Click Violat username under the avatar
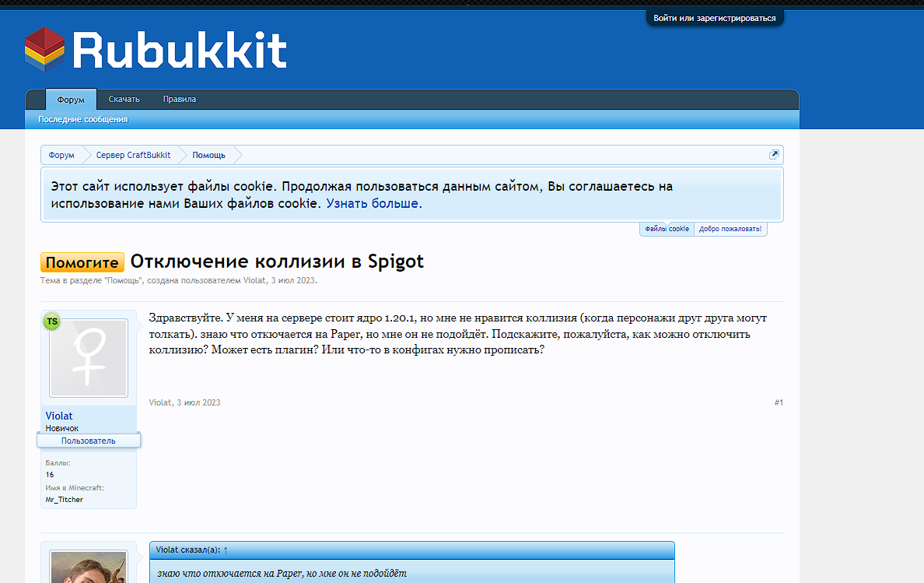The height and width of the screenshot is (583, 924). coord(59,416)
